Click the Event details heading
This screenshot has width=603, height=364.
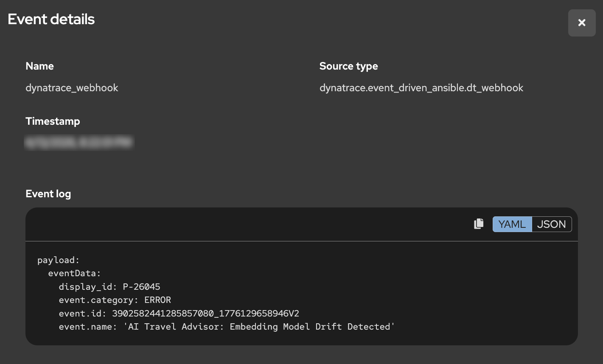pyautogui.click(x=51, y=20)
